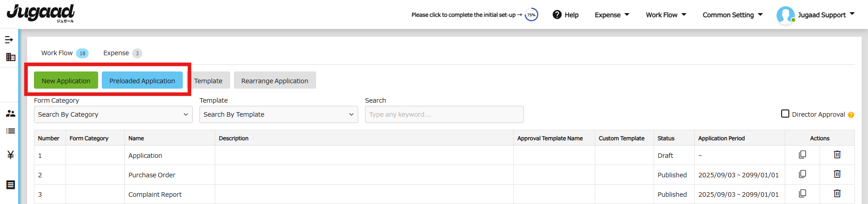
Task: Click the Help question mark icon
Action: (557, 15)
